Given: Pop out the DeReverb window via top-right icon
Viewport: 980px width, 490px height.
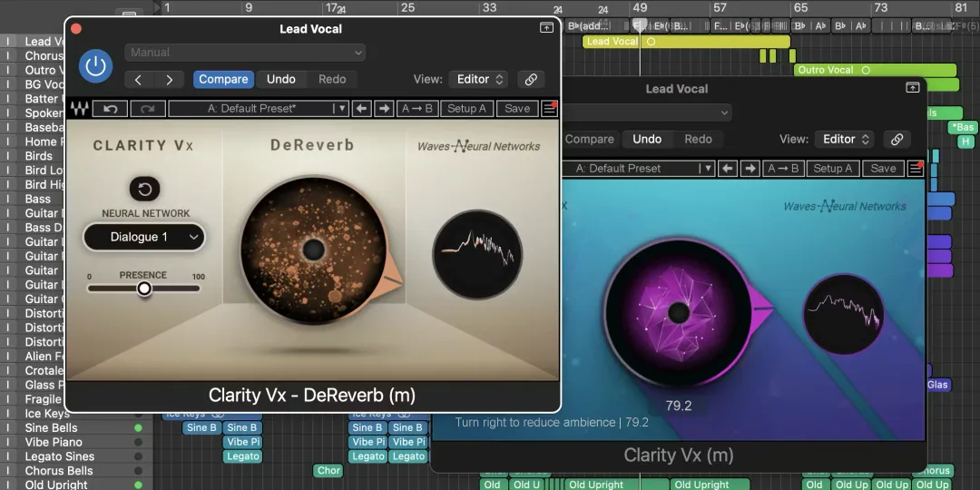Looking at the screenshot, I should tap(546, 27).
